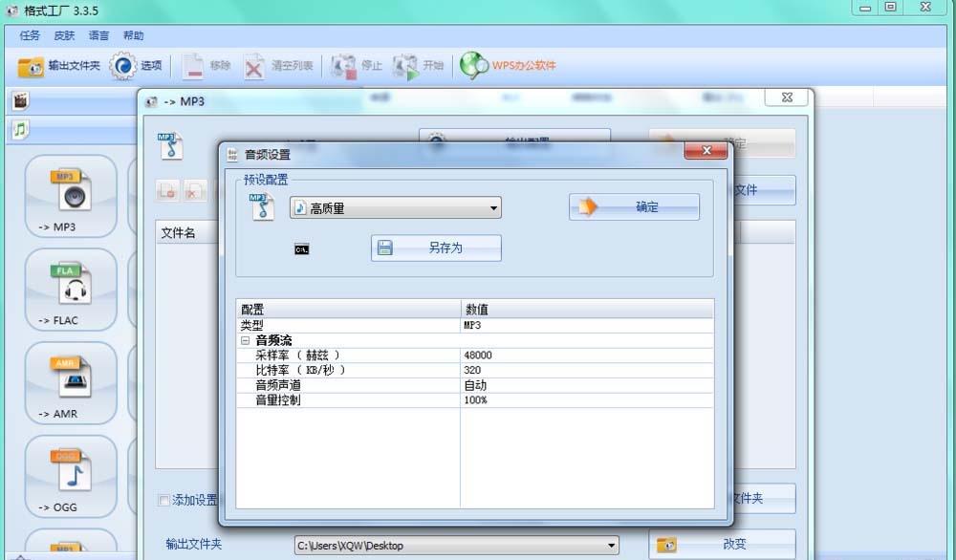Image resolution: width=956 pixels, height=560 pixels.
Task: Click the 配置 column header
Action: [x=348, y=309]
